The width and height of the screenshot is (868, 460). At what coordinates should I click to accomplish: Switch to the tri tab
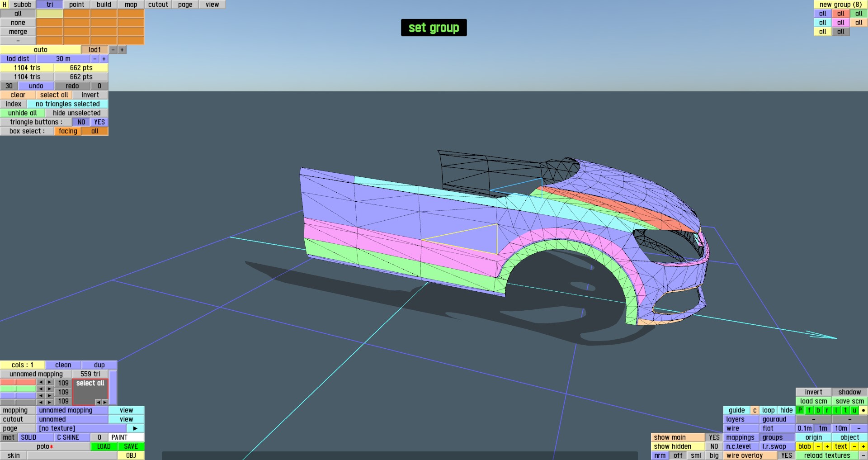[x=50, y=5]
